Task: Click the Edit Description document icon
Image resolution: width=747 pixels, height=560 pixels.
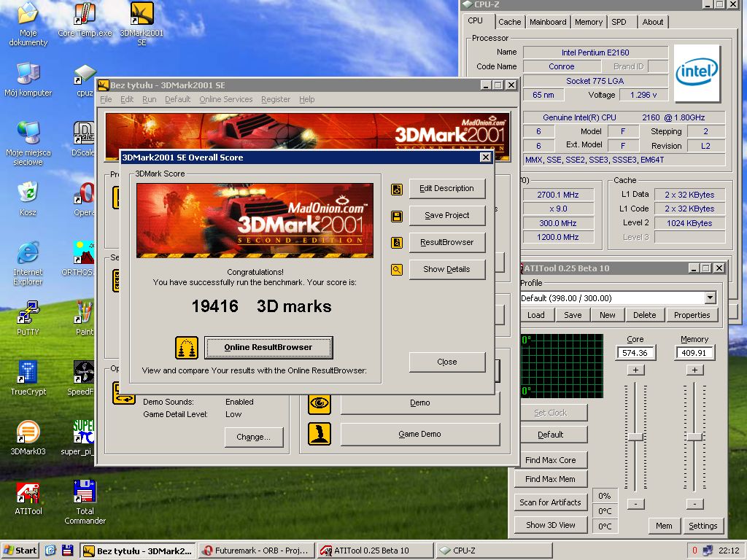Action: (x=397, y=189)
